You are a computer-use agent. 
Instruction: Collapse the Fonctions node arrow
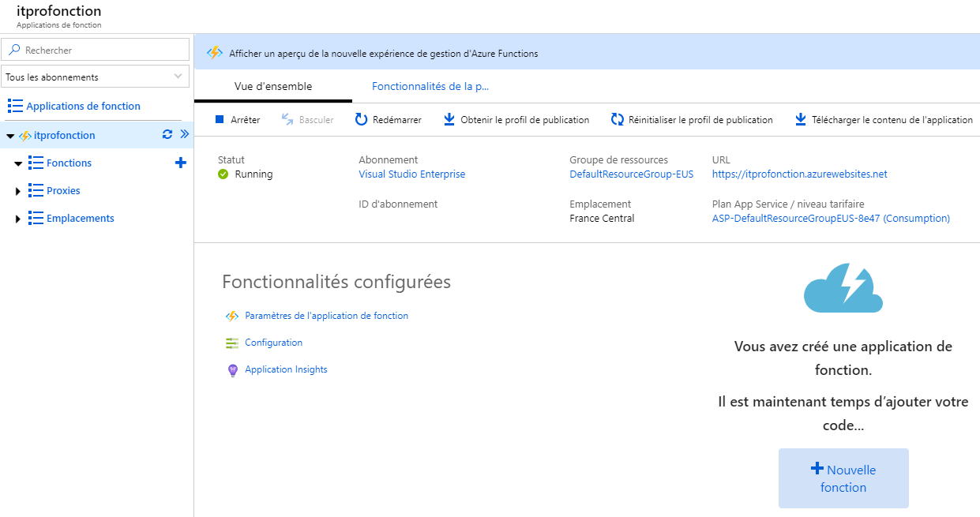click(18, 163)
